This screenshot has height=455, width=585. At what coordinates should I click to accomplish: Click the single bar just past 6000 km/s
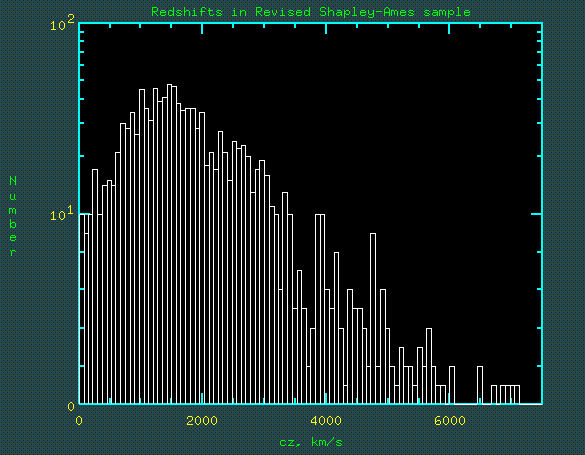click(452, 385)
